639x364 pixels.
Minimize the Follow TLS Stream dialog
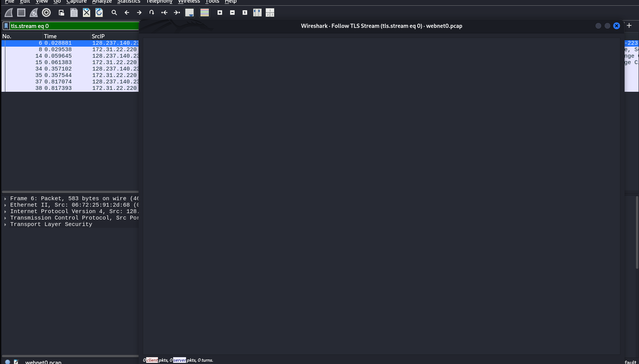pos(598,26)
